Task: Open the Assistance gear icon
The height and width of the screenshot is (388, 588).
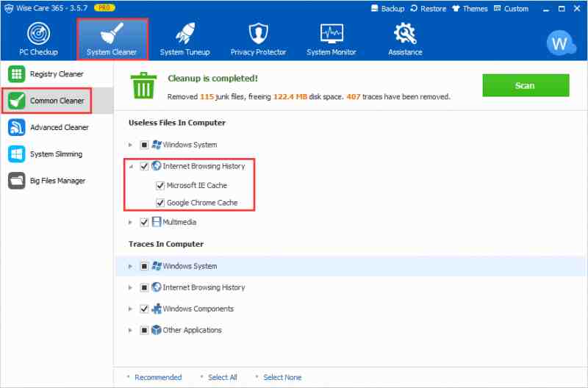Action: click(x=405, y=35)
